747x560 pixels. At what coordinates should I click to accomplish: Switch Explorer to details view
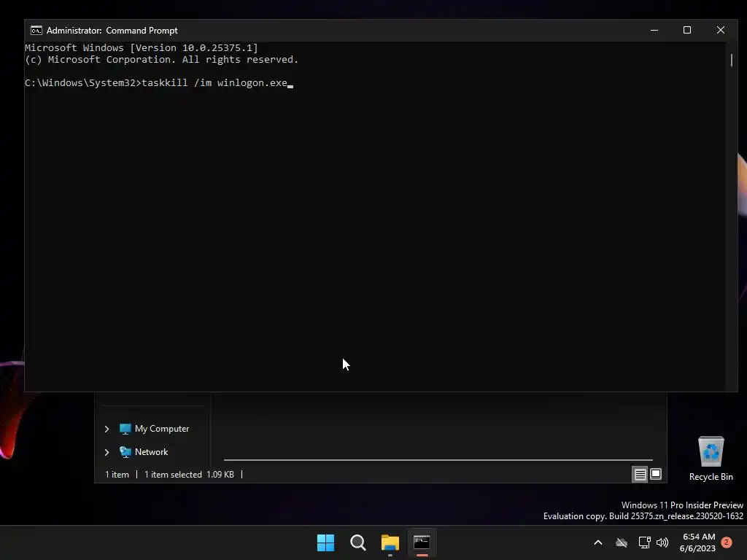[640, 474]
